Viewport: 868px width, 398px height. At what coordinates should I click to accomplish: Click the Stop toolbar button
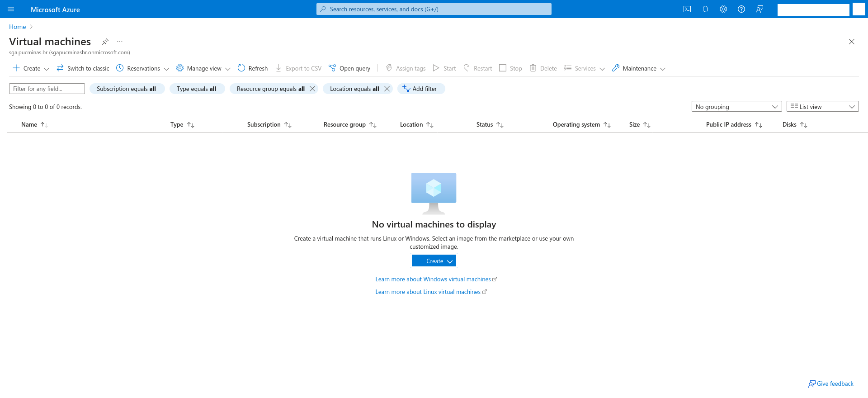tap(510, 68)
